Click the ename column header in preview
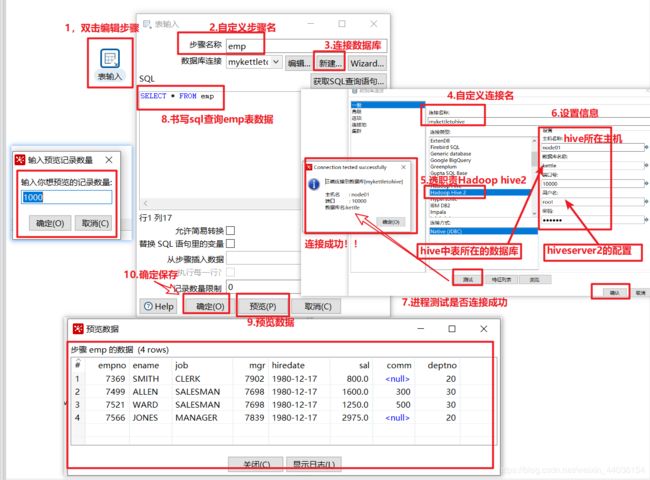 click(x=146, y=365)
